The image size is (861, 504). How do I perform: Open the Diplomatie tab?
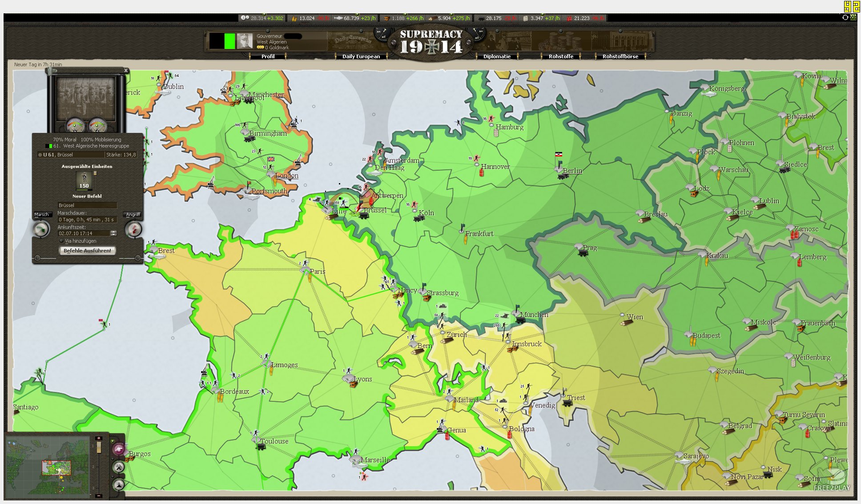pos(497,56)
